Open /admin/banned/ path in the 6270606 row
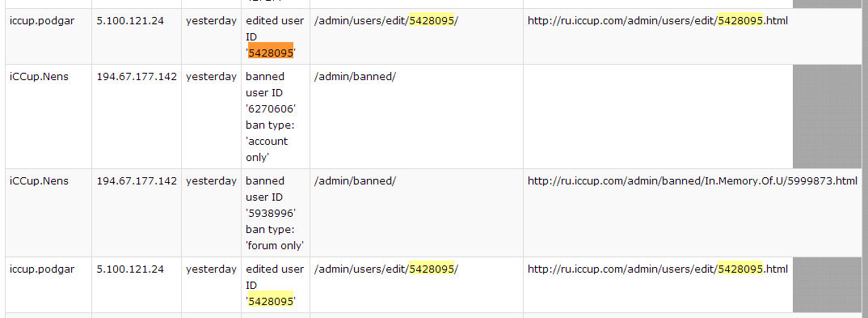Screen dimensions: 868x318 pyautogui.click(x=355, y=76)
